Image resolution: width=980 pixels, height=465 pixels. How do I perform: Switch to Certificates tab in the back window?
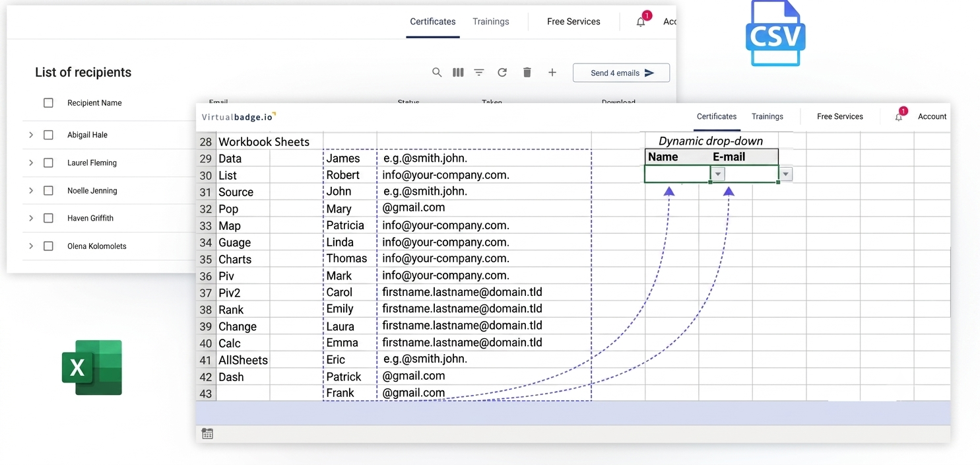[433, 22]
